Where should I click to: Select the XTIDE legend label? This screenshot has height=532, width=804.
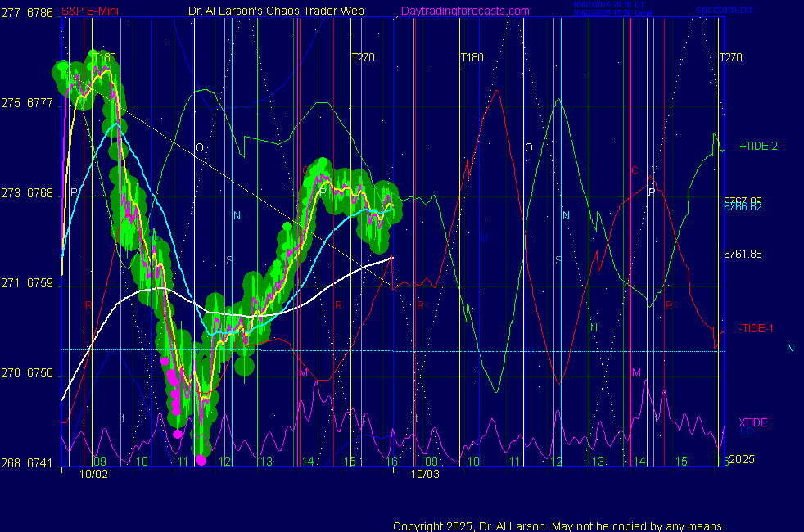click(752, 423)
